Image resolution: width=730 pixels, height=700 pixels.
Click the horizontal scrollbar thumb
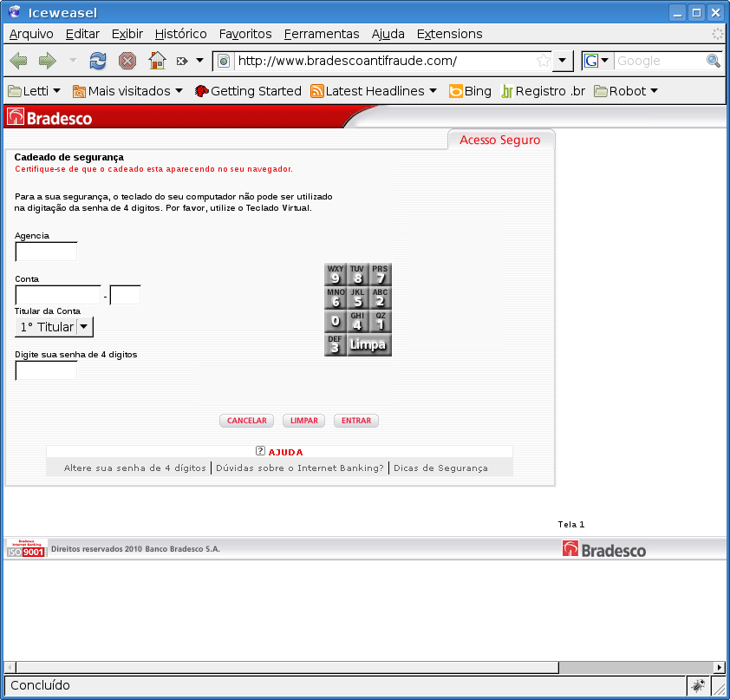(287, 668)
